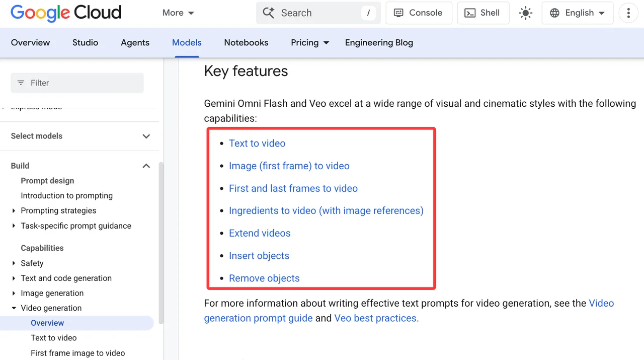Open the Console button
The width and height of the screenshot is (644, 360).
419,13
